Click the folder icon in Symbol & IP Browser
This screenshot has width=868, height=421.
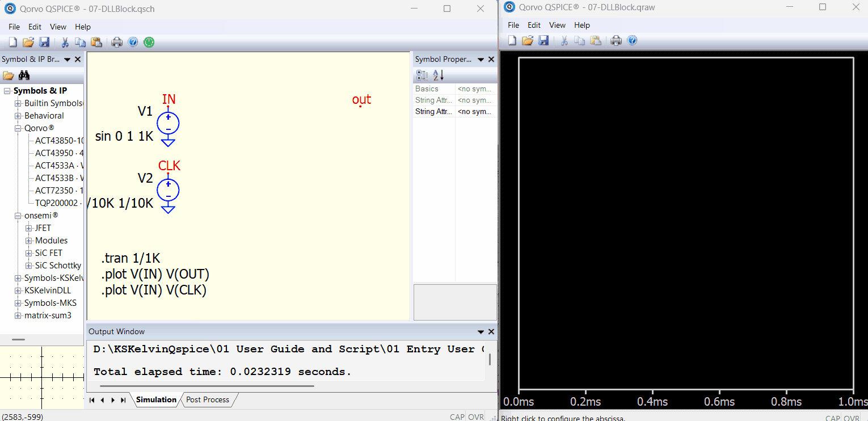(x=9, y=75)
